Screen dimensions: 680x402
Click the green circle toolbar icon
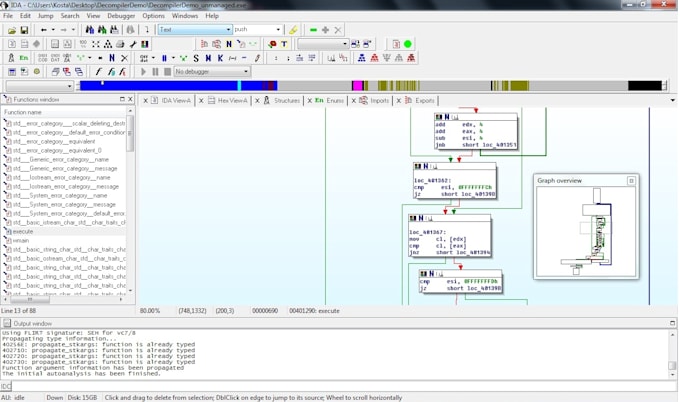coord(408,44)
